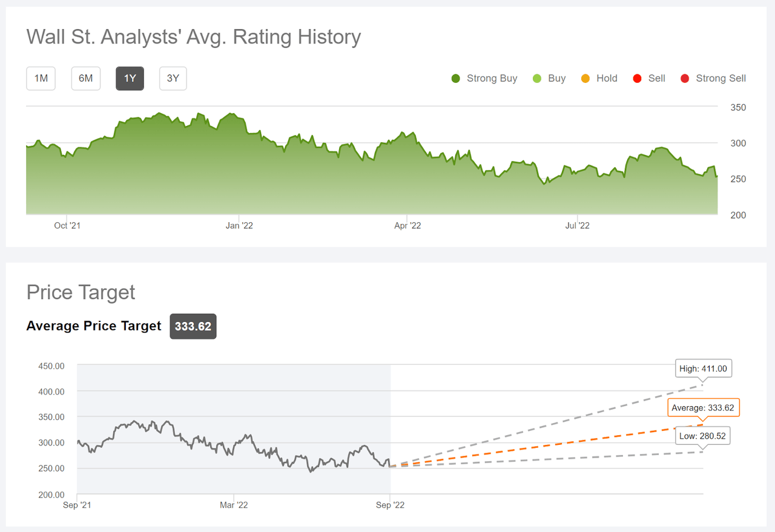Click the Low: 280.52 target label
Viewport: 775px width, 532px height.
pos(702,436)
